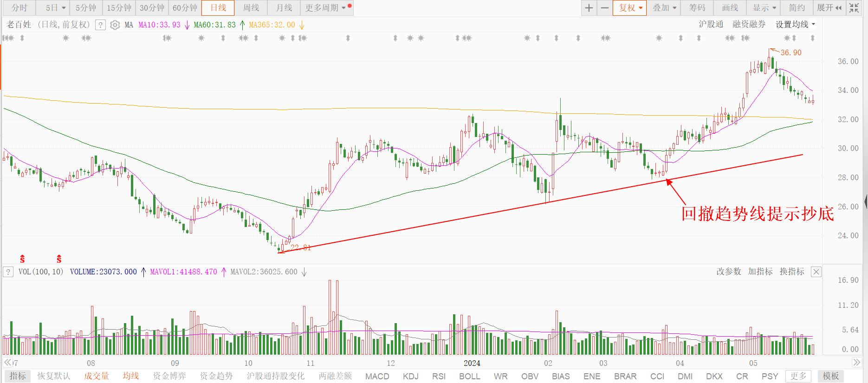This screenshot has height=383, width=868.
Task: Click the VOL panel help icon
Action: click(x=8, y=272)
